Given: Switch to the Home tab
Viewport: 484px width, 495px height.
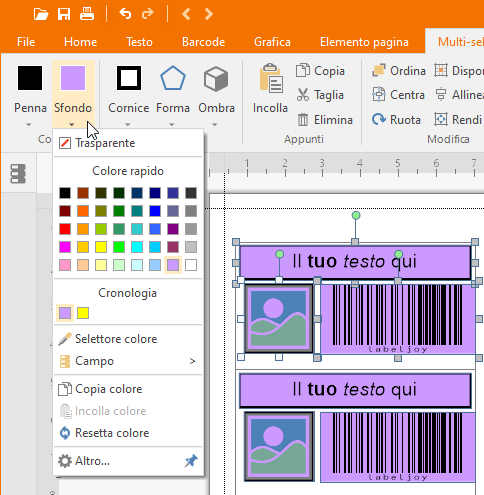Looking at the screenshot, I should point(80,42).
